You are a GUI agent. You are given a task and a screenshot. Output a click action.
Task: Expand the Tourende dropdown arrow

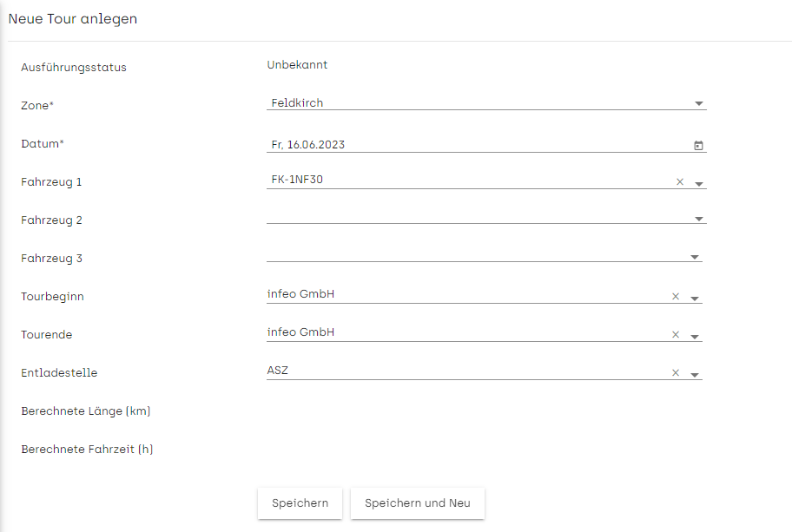(x=695, y=337)
